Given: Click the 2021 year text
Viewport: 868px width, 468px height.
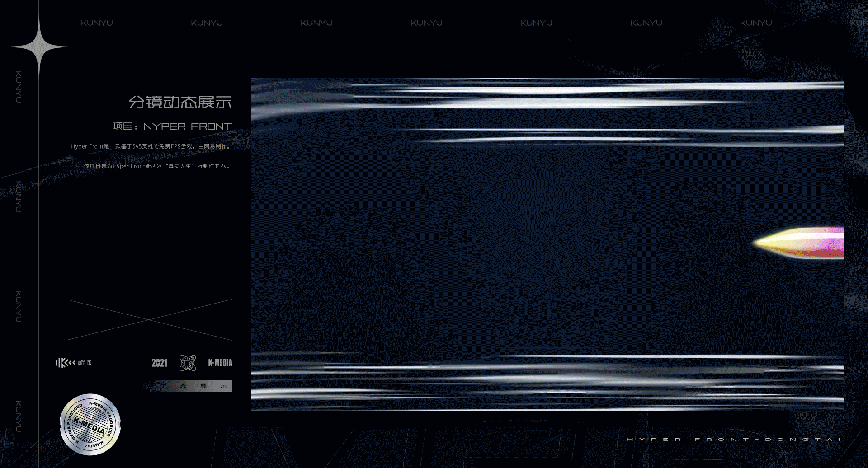Looking at the screenshot, I should (x=160, y=363).
